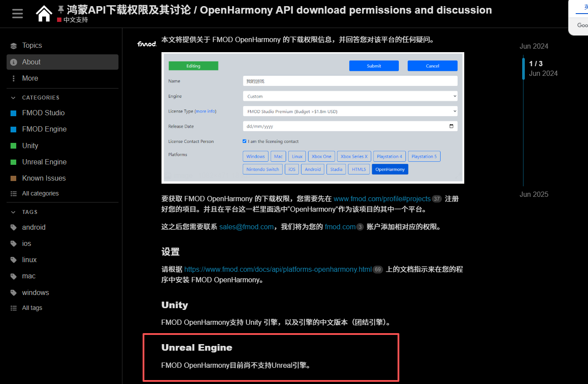Toggle the Stadia platform button
Screen dimensions: 588x384
click(337, 169)
